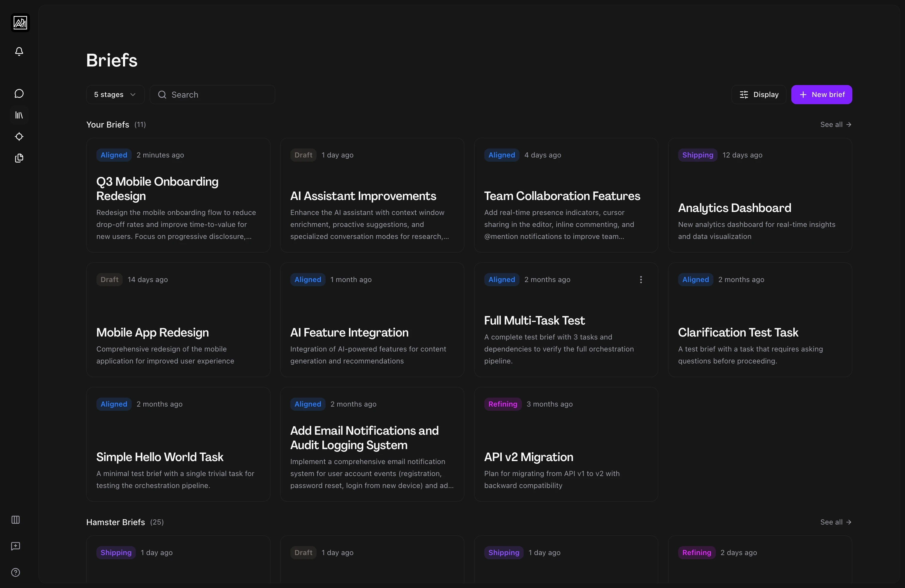
Task: Select the library briefs sidebar icon
Action: (x=19, y=115)
